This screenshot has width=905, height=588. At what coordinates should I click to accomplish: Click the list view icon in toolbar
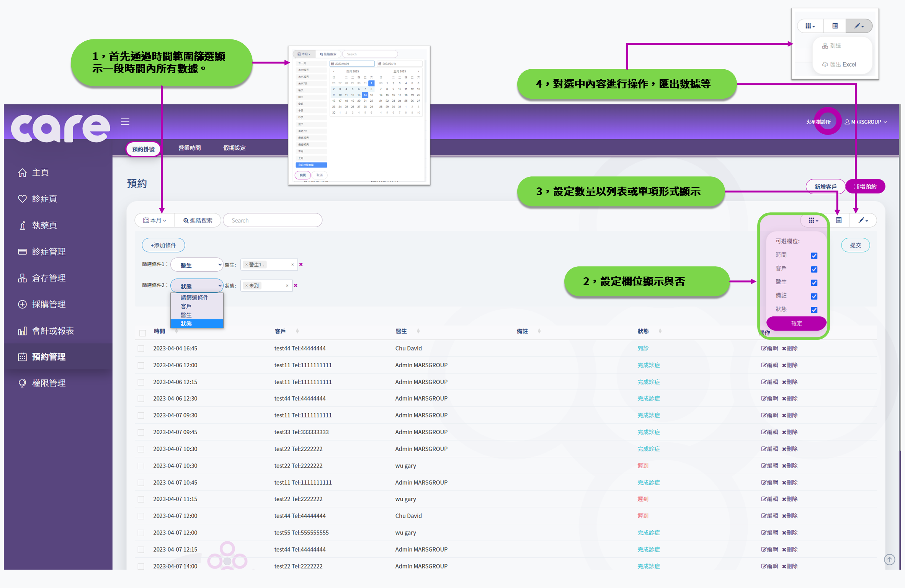click(838, 220)
